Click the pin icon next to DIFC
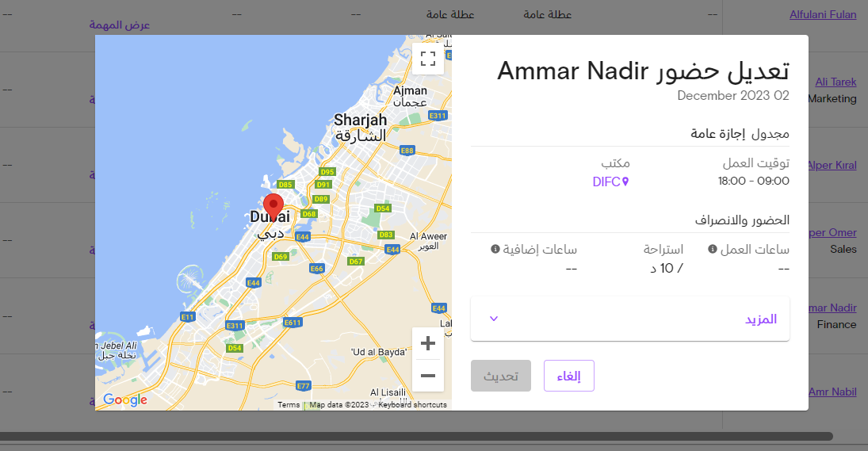 [x=625, y=182]
